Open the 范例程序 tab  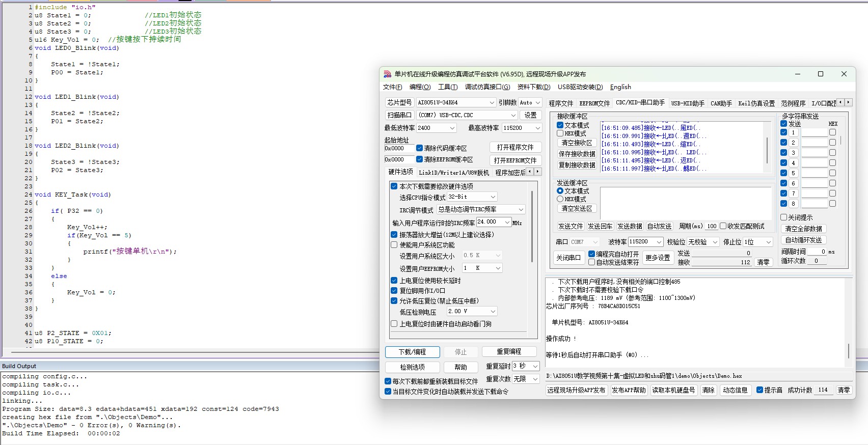point(793,103)
